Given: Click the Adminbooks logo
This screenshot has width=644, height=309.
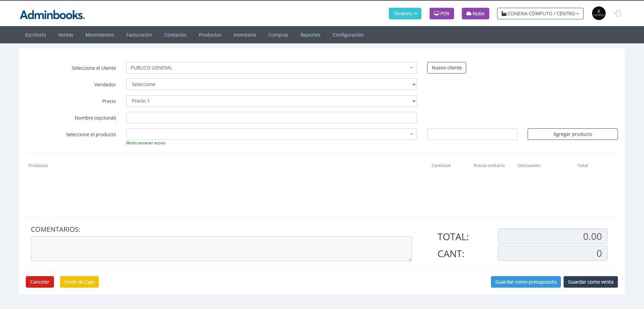Looking at the screenshot, I should pyautogui.click(x=52, y=15).
